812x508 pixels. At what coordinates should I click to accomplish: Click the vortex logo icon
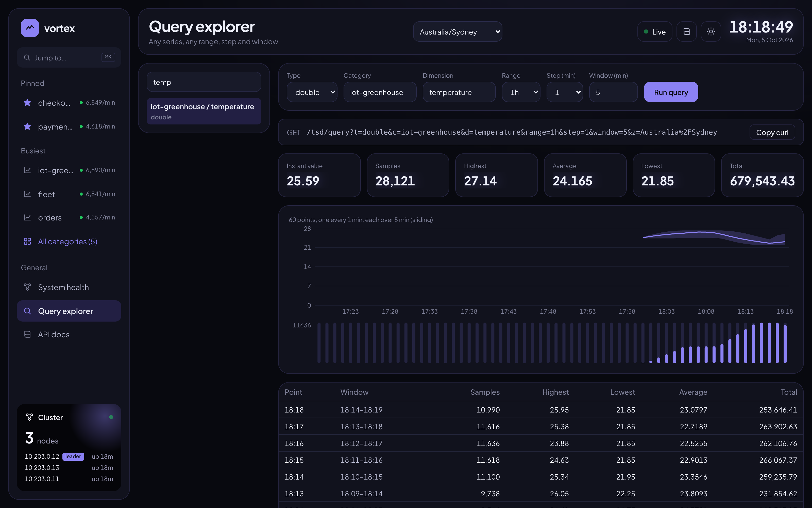(30, 28)
